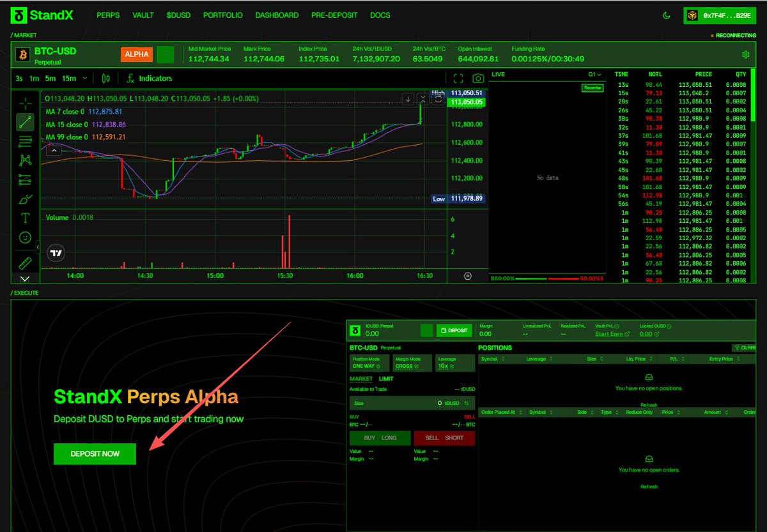
Task: Select the forecasting position tool
Action: pos(25,179)
